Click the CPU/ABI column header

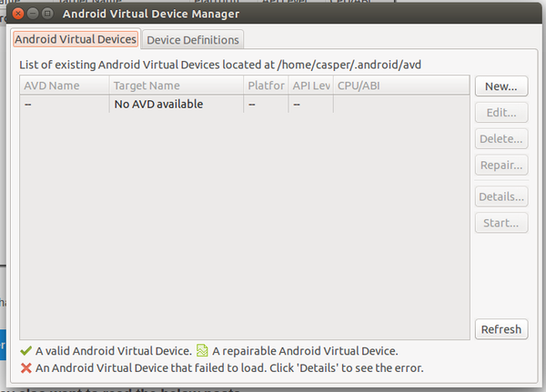pos(401,85)
